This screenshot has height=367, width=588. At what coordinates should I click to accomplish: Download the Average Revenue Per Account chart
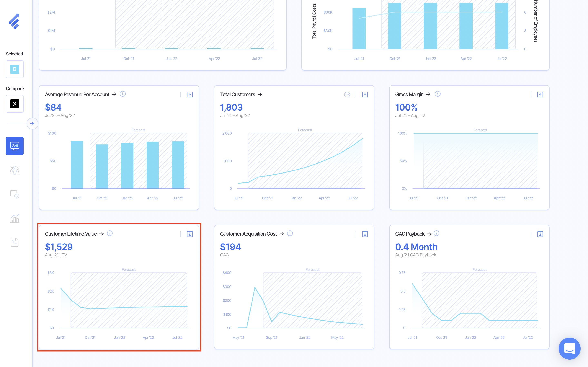click(x=190, y=95)
